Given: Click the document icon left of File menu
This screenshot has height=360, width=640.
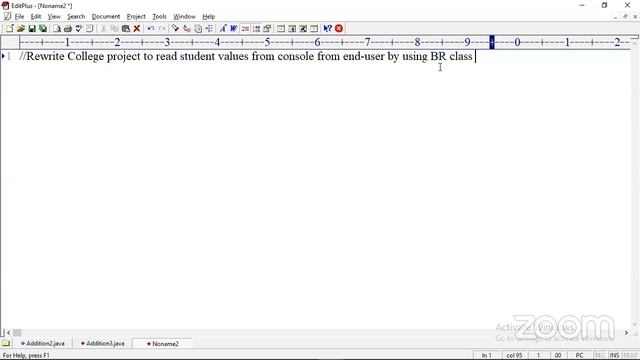Looking at the screenshot, I should pos(7,16).
